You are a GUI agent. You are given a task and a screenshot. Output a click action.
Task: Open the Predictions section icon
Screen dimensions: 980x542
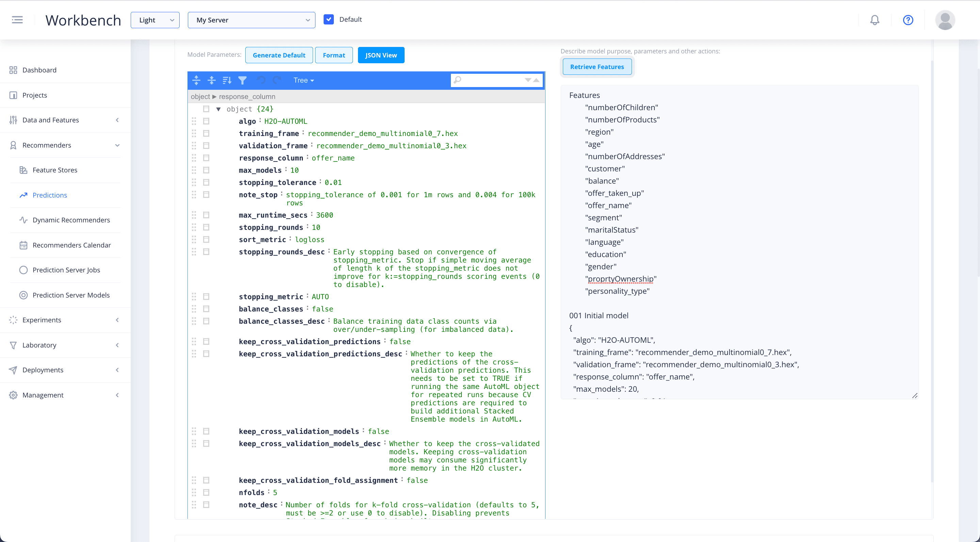click(x=23, y=195)
